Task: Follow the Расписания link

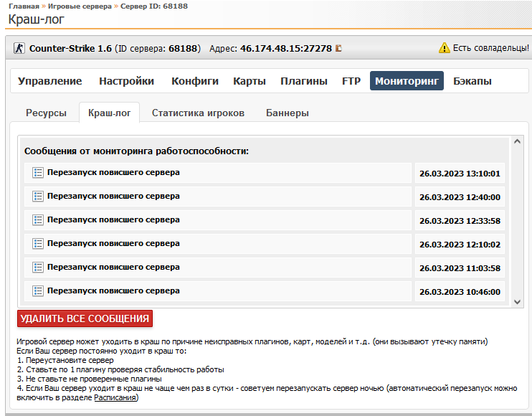Action: 115,397
